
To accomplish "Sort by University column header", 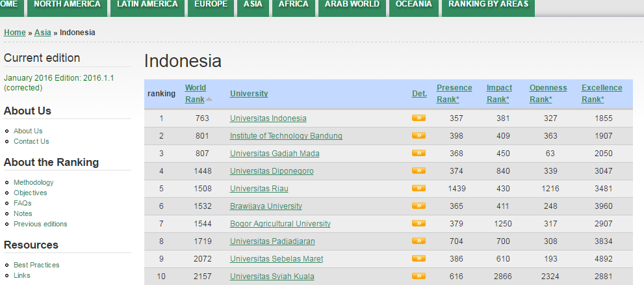I will 249,93.
